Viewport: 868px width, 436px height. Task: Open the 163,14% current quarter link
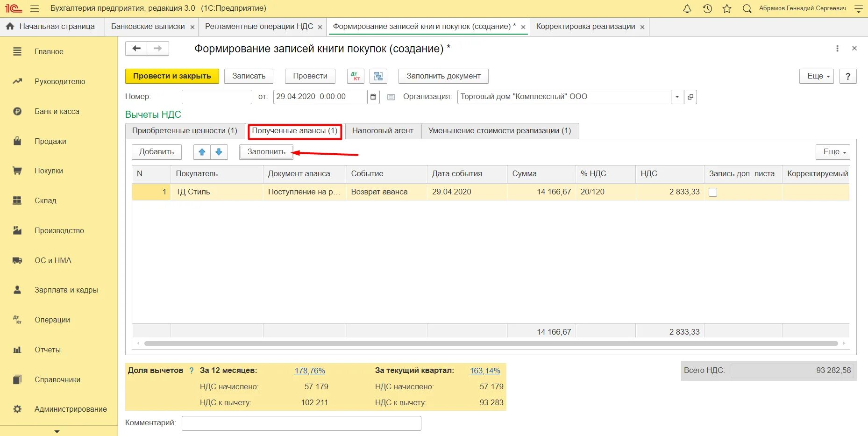pos(485,371)
